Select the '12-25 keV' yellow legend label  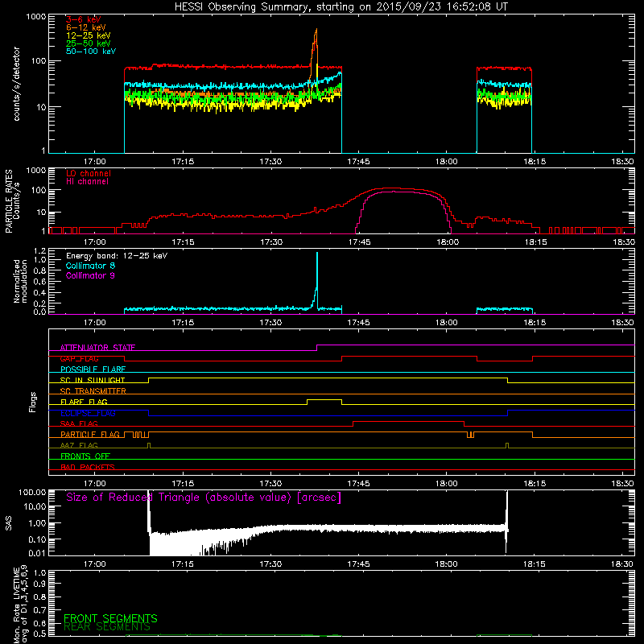pyautogui.click(x=89, y=35)
